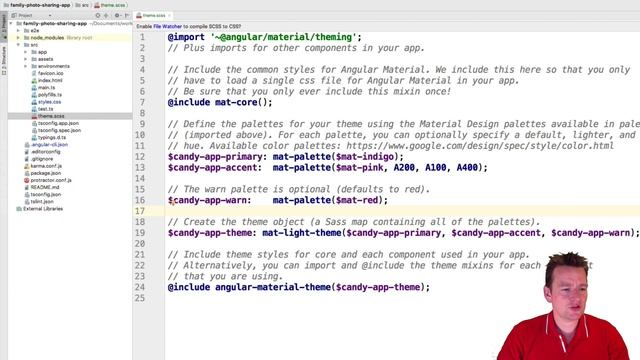Click the collapse-all icon in Project toolbar
This screenshot has width=640, height=360.
coord(107,16)
